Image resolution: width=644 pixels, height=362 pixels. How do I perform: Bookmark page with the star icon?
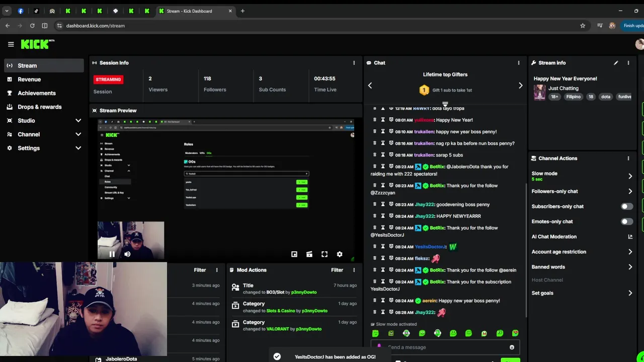coord(583,26)
